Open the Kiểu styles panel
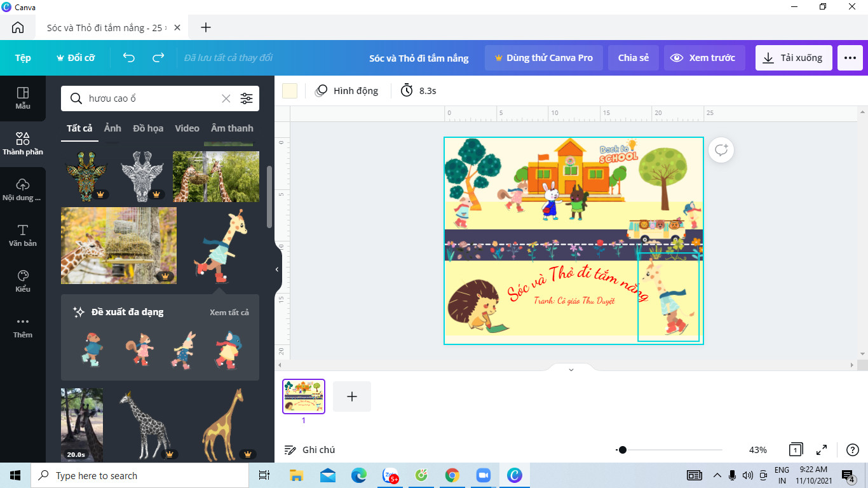The width and height of the screenshot is (868, 488). [23, 281]
